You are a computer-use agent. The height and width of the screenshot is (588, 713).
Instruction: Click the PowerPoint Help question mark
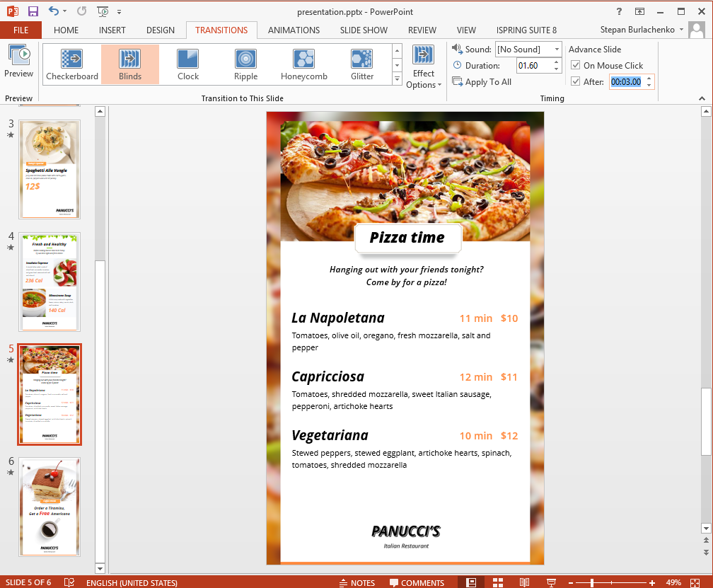point(619,11)
